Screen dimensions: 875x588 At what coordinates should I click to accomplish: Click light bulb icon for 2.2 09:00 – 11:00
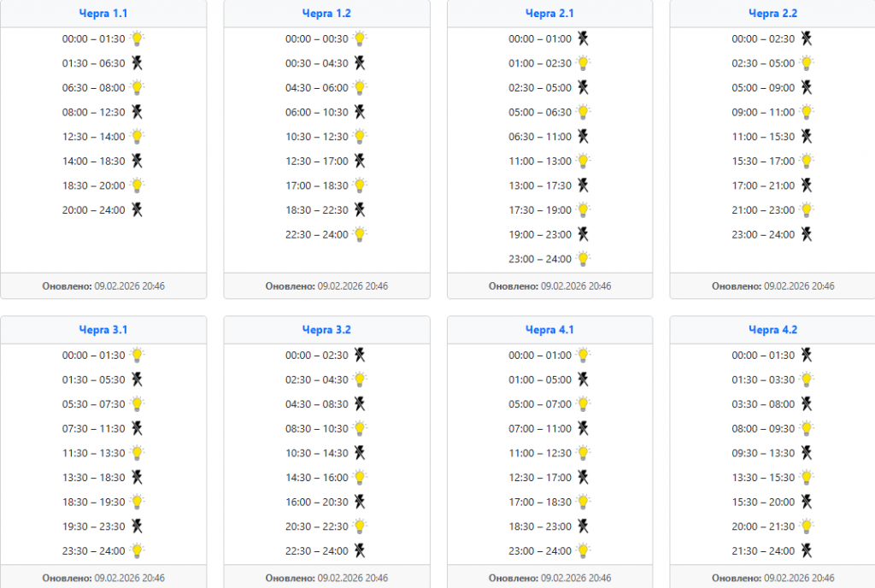[x=806, y=112]
